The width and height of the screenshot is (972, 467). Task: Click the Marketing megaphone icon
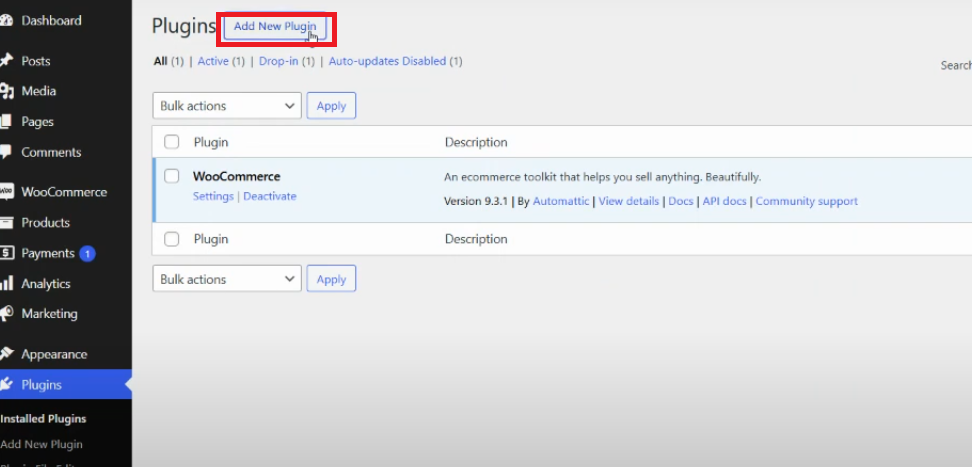point(6,314)
